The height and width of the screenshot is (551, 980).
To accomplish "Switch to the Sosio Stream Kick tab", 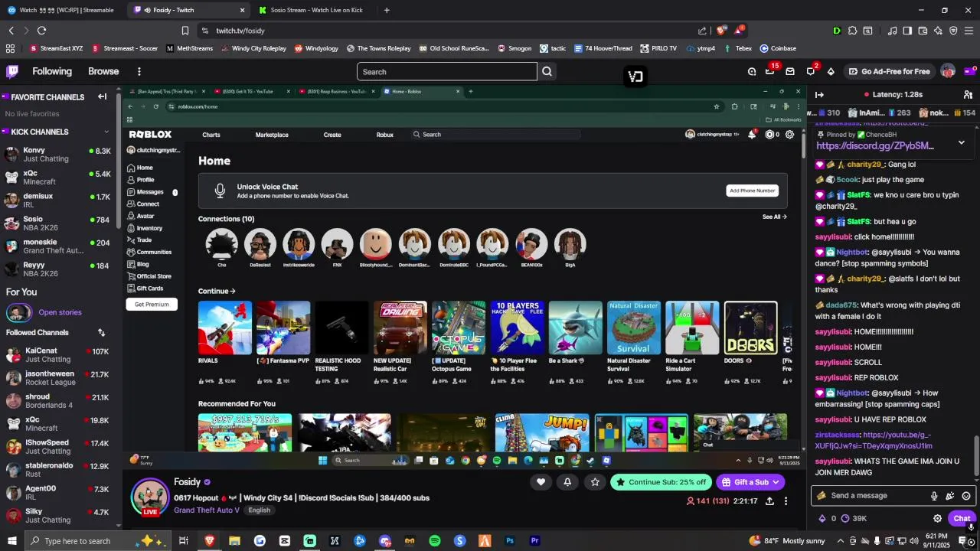I will [314, 10].
